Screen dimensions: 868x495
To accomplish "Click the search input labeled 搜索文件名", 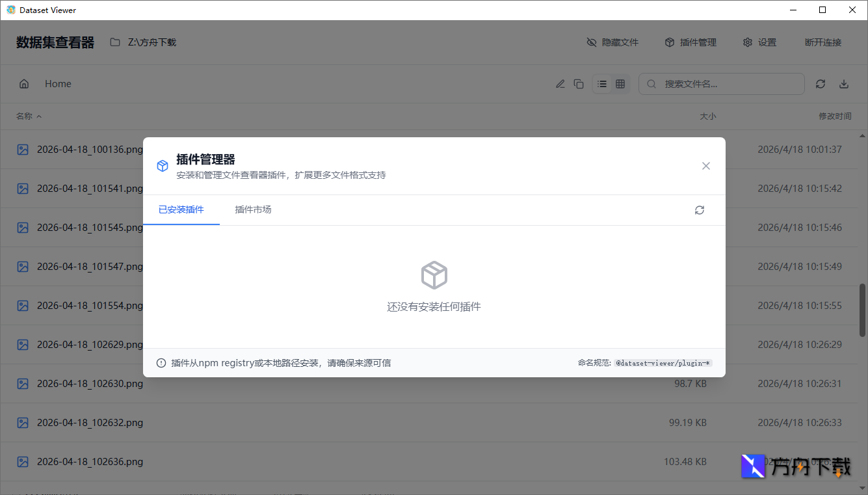I will [x=722, y=83].
